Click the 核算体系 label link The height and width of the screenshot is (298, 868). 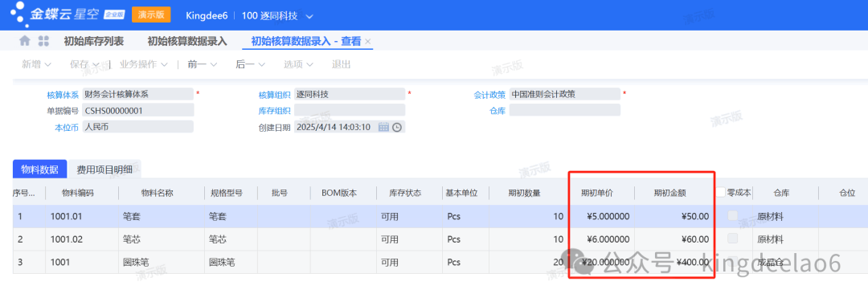pos(63,95)
